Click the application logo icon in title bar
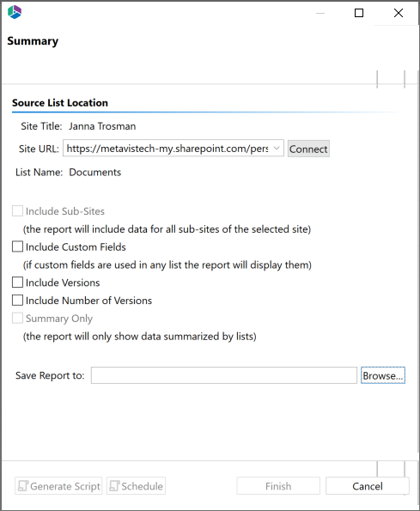420x511 pixels. [x=15, y=12]
